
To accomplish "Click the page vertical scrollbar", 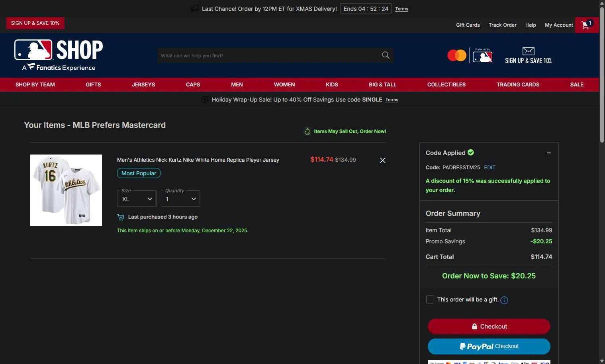I will pyautogui.click(x=602, y=74).
